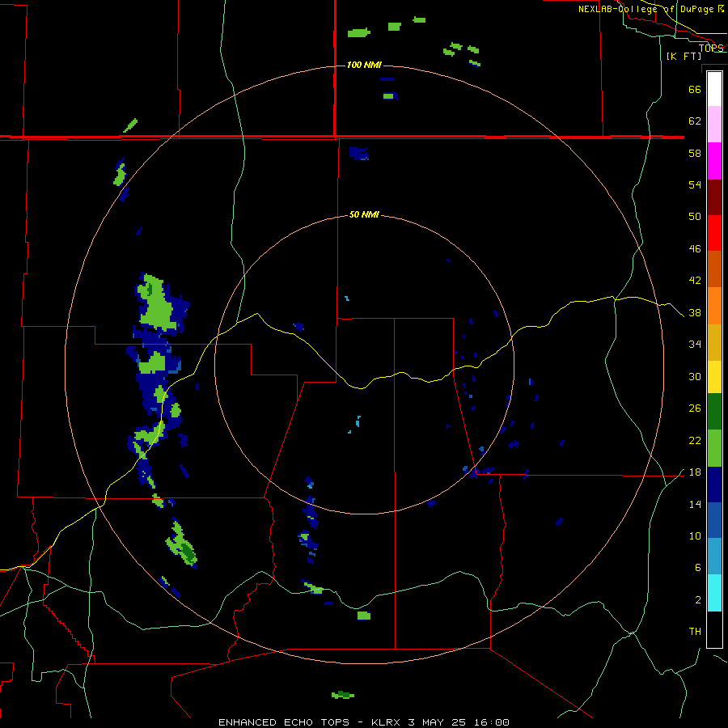Click the '54' legend value

695,184
